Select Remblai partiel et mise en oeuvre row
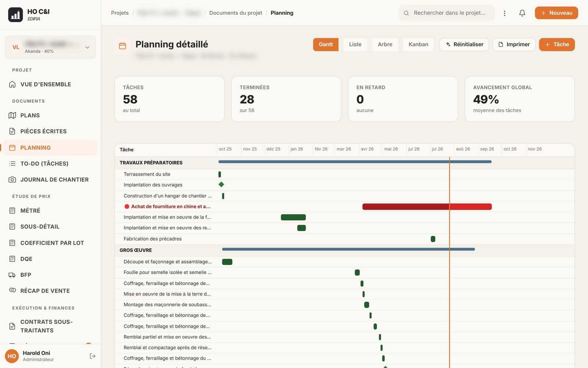588x368 pixels. [344, 337]
